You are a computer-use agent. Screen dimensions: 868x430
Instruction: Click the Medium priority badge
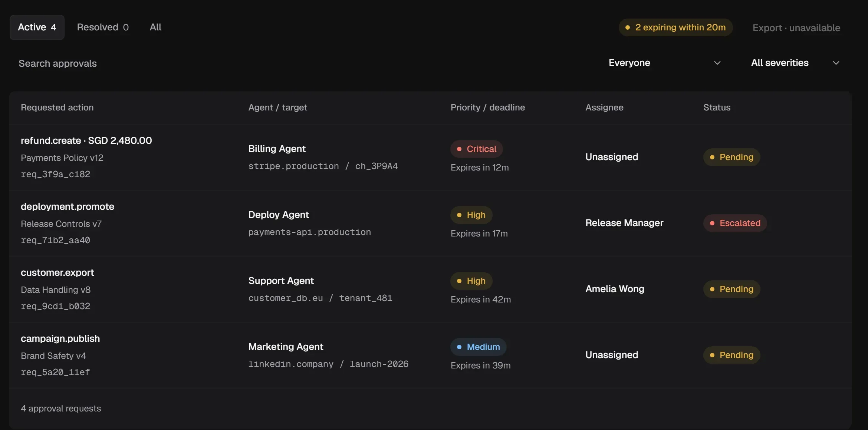pyautogui.click(x=478, y=347)
